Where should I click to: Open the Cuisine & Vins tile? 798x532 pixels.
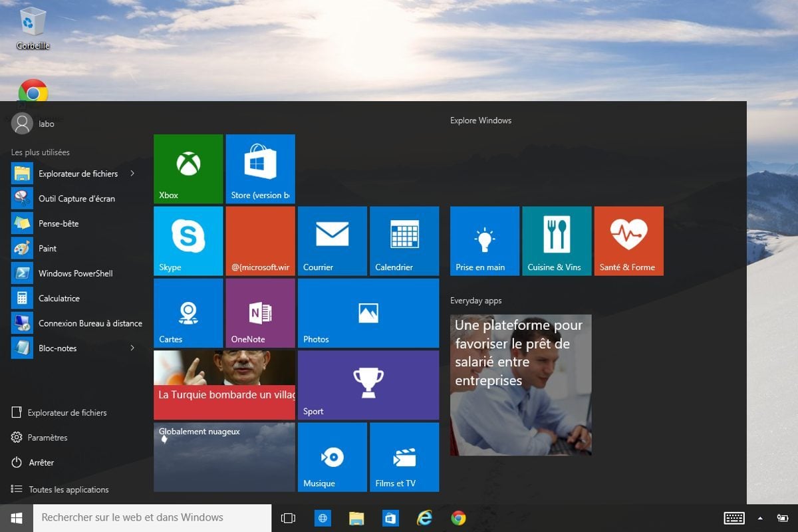[x=557, y=241]
